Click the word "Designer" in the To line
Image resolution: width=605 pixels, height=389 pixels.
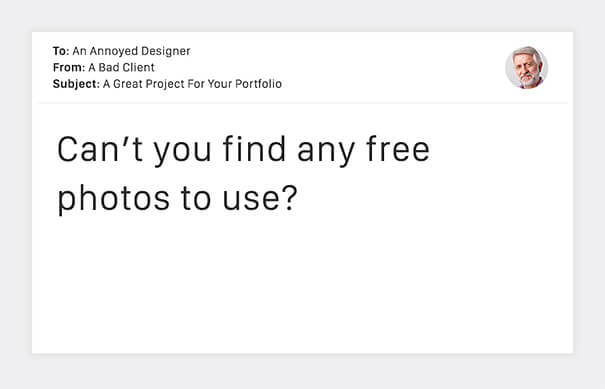coord(166,51)
